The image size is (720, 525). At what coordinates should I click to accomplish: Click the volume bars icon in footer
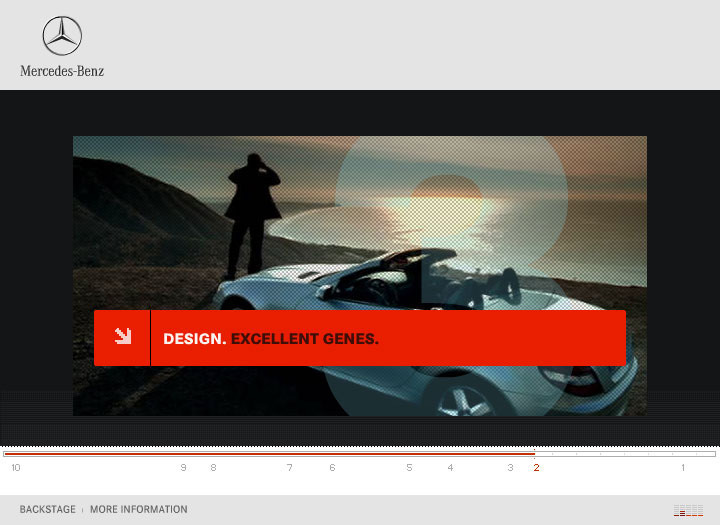[x=687, y=511]
